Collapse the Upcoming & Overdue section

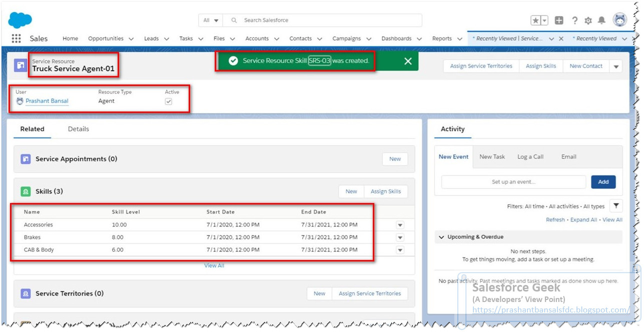441,237
